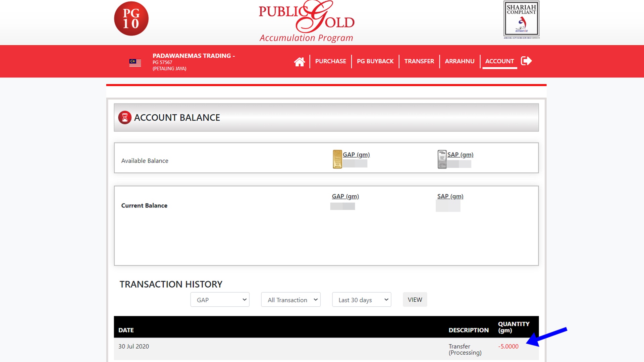Click Current Balance SAP (gm) link

(x=450, y=196)
